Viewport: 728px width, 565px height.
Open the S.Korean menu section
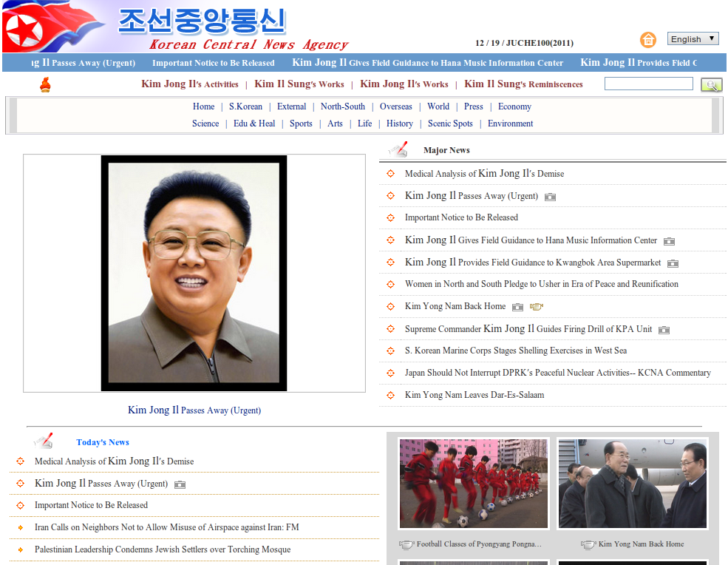[245, 106]
